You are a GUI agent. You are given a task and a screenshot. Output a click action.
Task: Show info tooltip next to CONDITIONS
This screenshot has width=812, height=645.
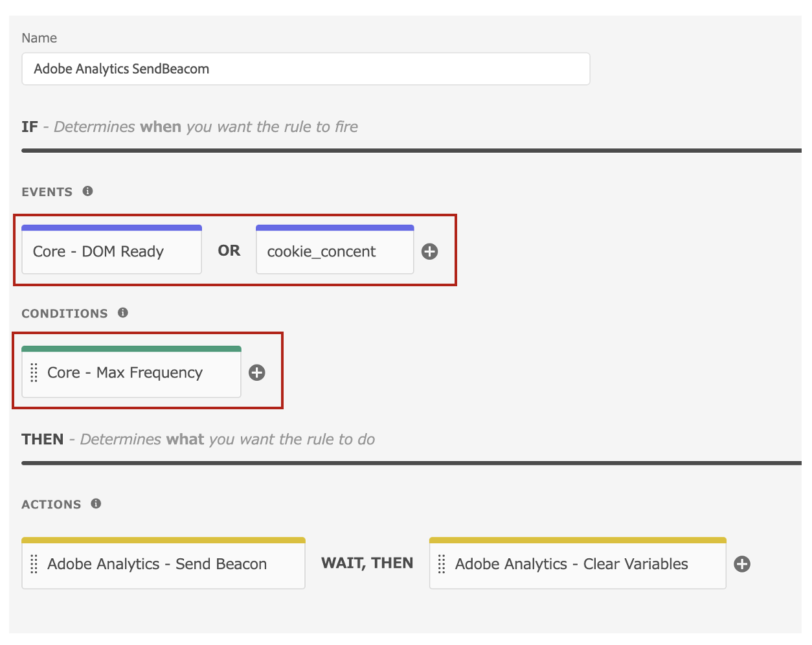click(x=123, y=313)
